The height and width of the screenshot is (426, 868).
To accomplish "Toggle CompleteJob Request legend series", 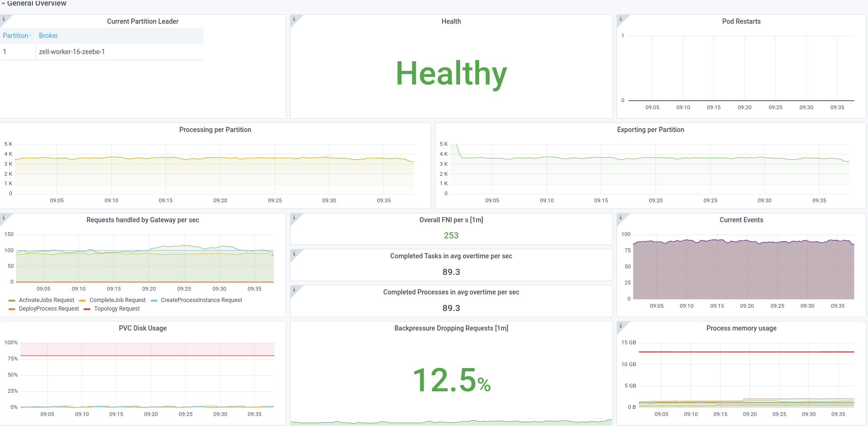I will click(117, 300).
